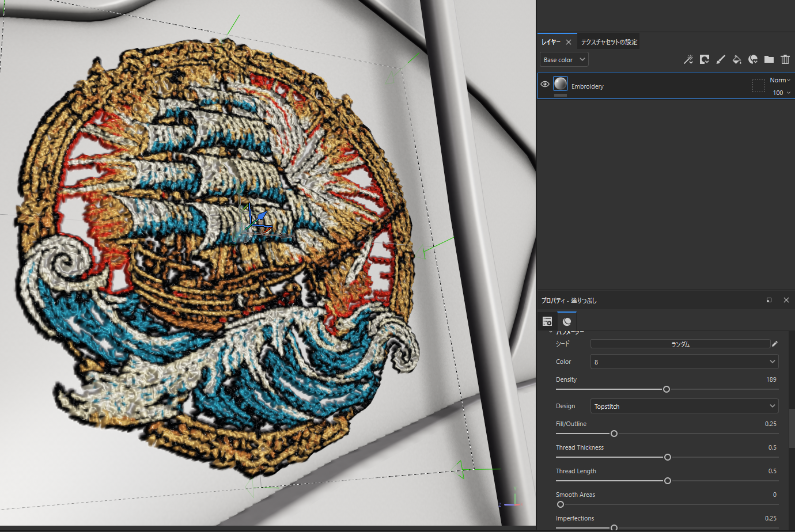Switch to the material sphere properties tab
The image size is (795, 532).
tap(567, 321)
